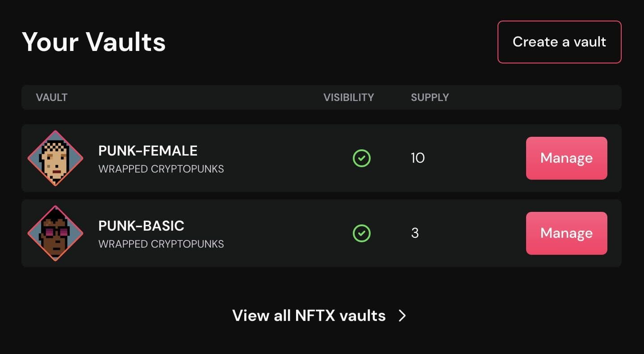644x354 pixels.
Task: Click the PUNK-BASIC cryptopunk avatar icon
Action: [x=55, y=233]
